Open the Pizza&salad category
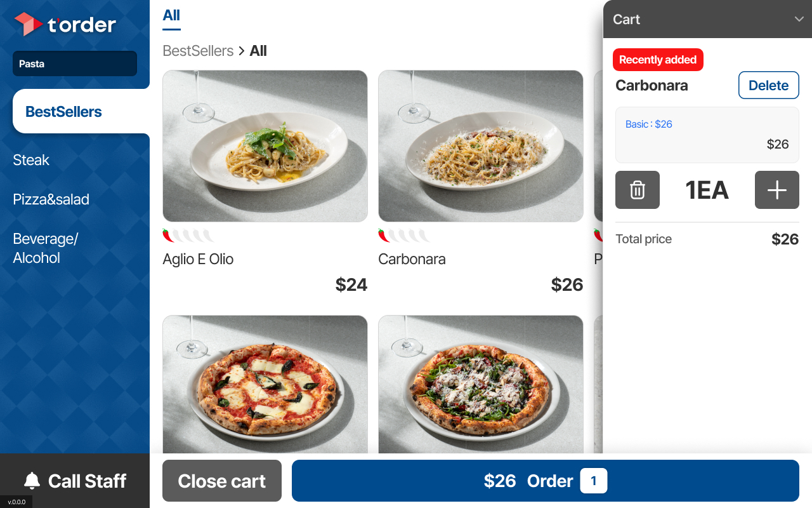Viewport: 812px width, 508px height. click(x=51, y=199)
